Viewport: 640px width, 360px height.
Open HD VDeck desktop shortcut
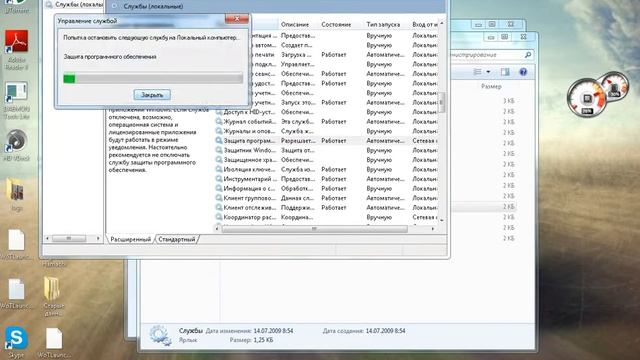(16, 145)
